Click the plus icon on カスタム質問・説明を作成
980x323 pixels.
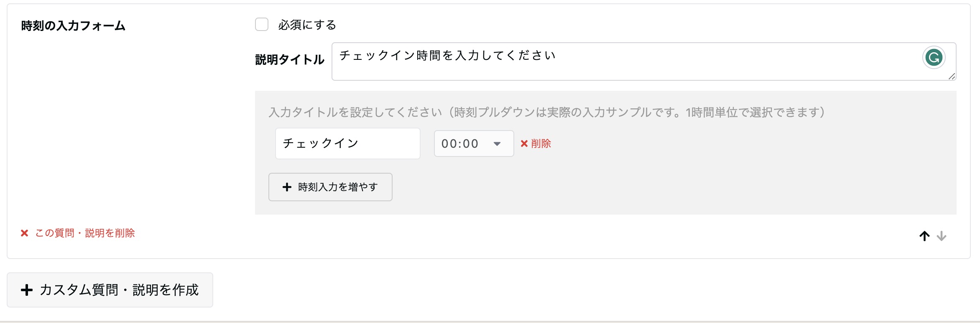point(27,290)
